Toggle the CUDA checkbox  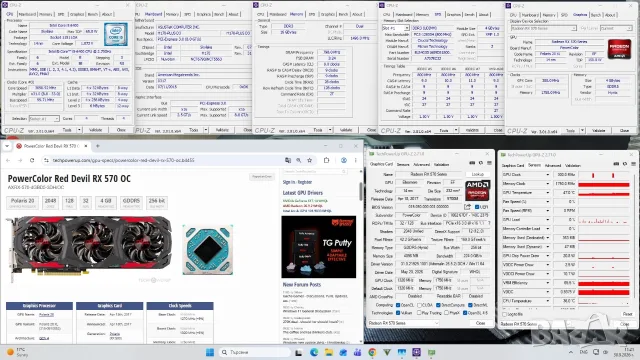point(419,305)
